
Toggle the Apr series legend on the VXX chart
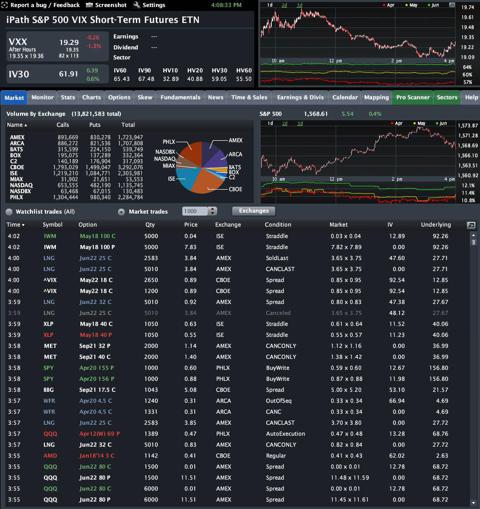(x=389, y=5)
